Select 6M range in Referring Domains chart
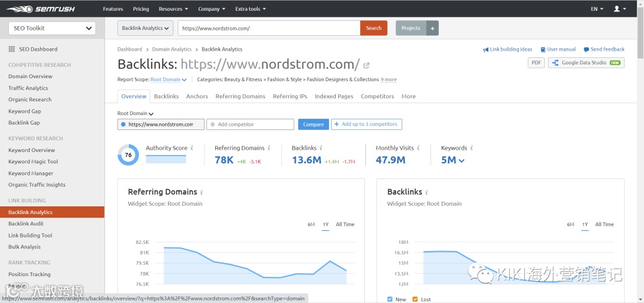 [311, 225]
